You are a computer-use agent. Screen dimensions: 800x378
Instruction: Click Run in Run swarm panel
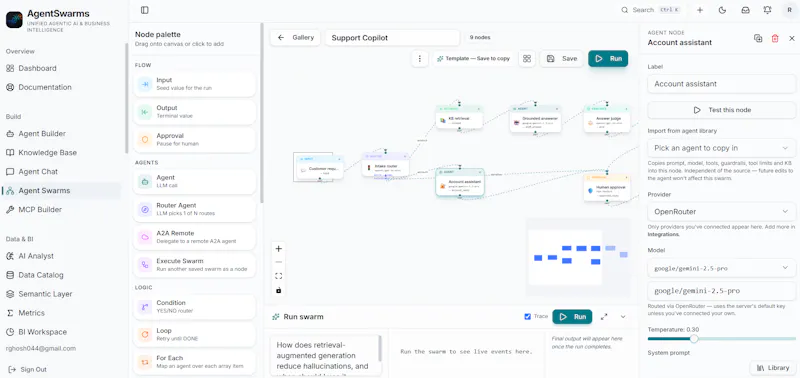[572, 317]
